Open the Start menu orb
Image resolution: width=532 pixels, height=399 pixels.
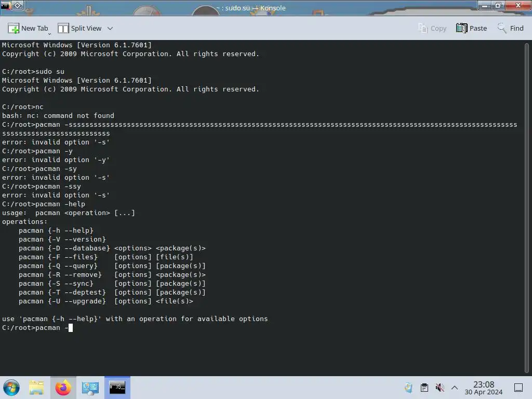11,388
